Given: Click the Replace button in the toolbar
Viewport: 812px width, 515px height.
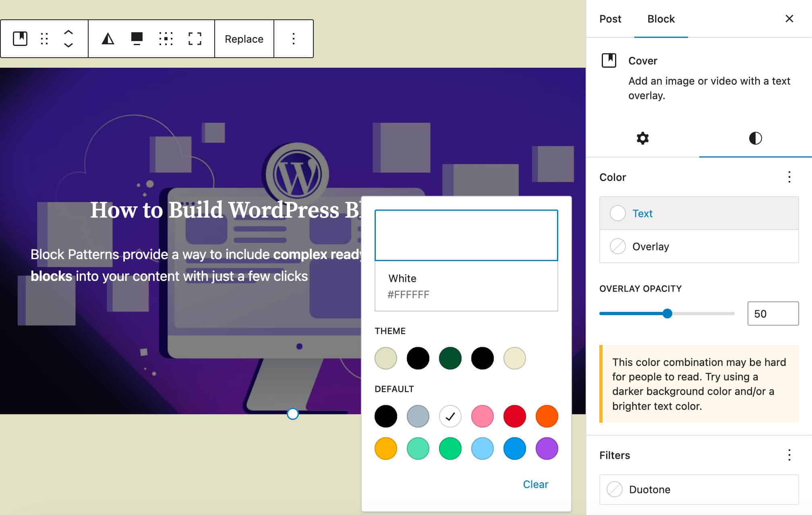Looking at the screenshot, I should pos(244,39).
